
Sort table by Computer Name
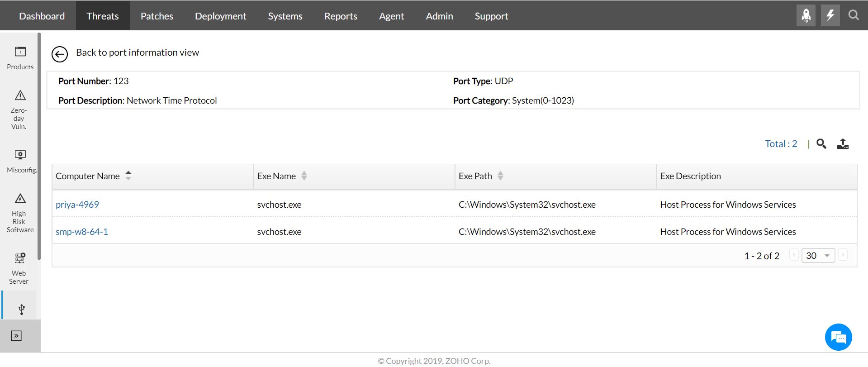click(128, 176)
